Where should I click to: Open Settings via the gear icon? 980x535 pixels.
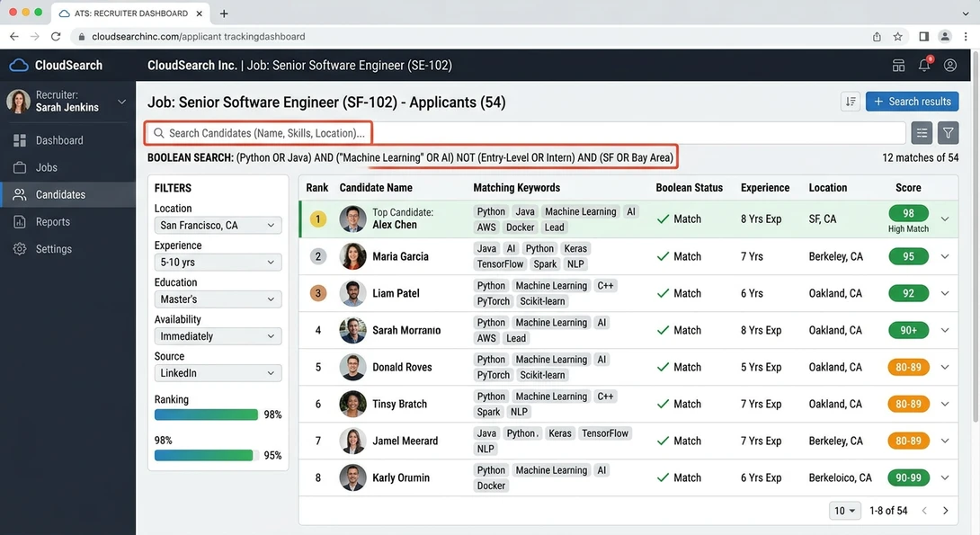coord(20,249)
